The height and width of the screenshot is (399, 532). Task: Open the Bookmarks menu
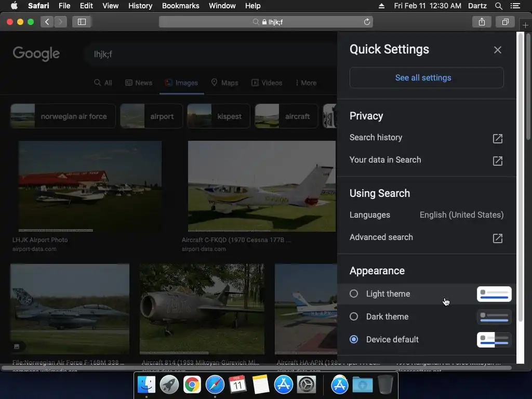(x=180, y=6)
